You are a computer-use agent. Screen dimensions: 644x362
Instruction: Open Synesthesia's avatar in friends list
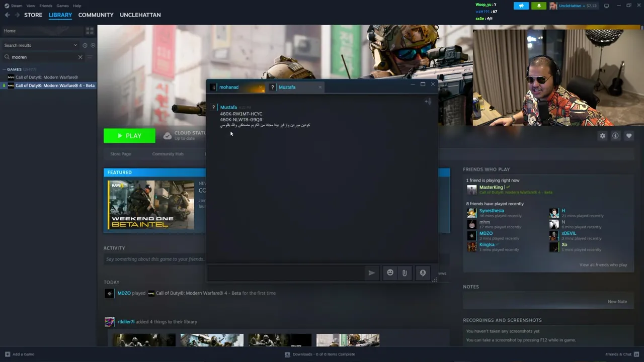point(471,213)
